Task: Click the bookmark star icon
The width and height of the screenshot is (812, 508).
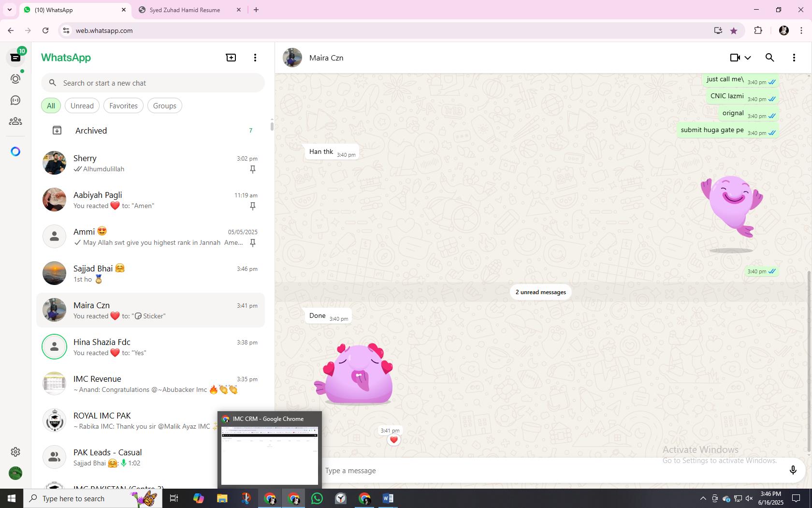Action: coord(734,30)
